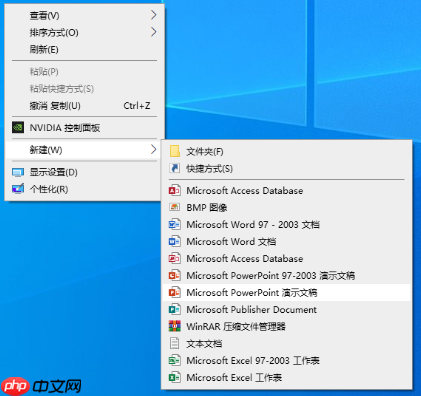Click the PowerPoint 97-2003 演示文稿 icon
The width and height of the screenshot is (421, 396).
tap(175, 275)
